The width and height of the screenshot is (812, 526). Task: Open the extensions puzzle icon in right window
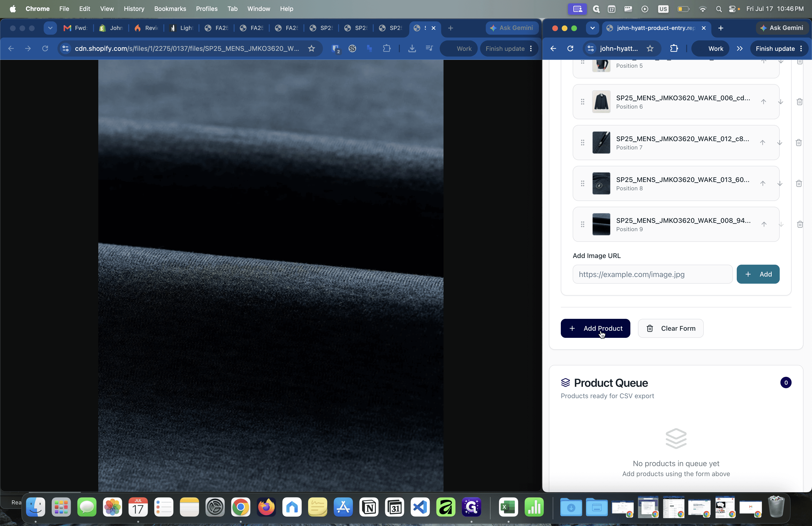[674, 48]
